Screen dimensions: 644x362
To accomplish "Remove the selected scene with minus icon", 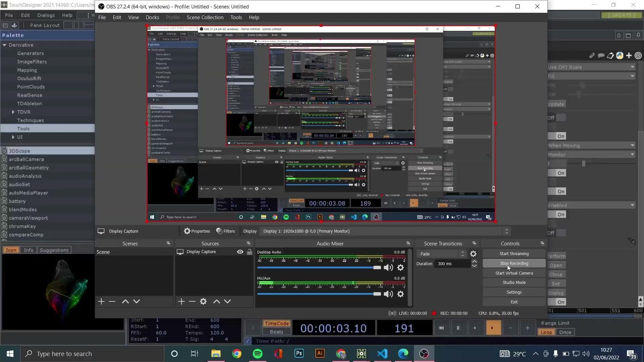I will click(x=112, y=301).
